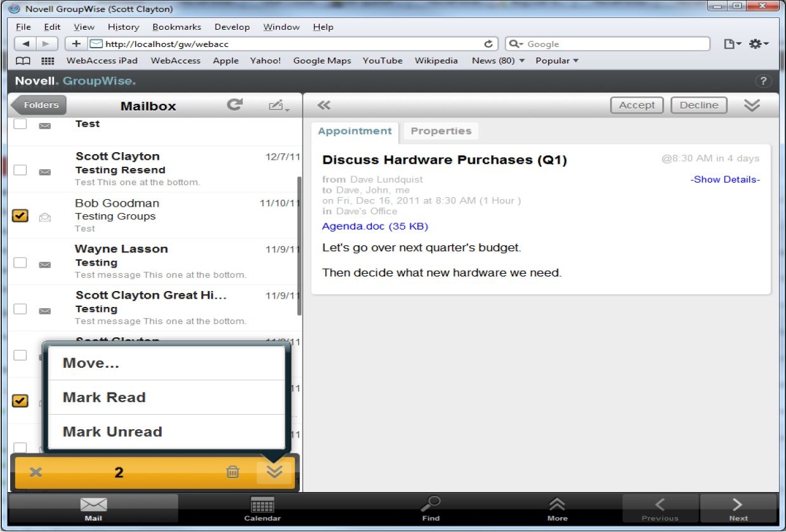Accept the appointment
Image resolution: width=786 pixels, height=532 pixels.
coord(637,105)
